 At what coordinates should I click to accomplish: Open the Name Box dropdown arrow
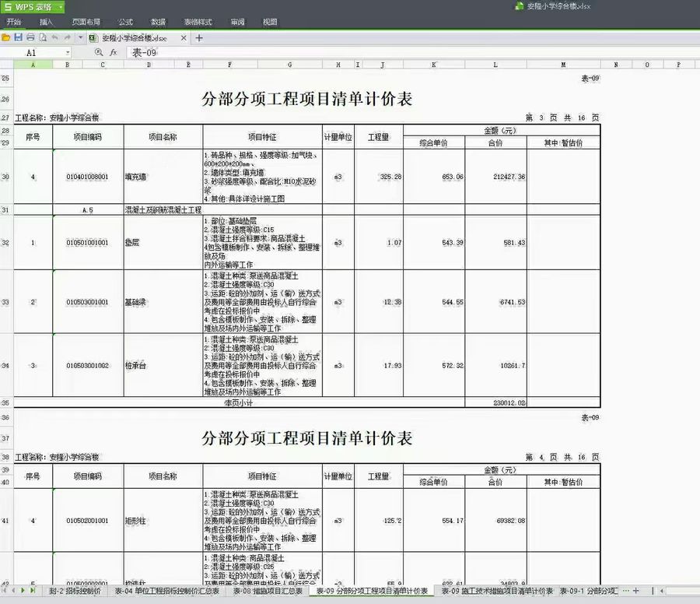pos(68,53)
